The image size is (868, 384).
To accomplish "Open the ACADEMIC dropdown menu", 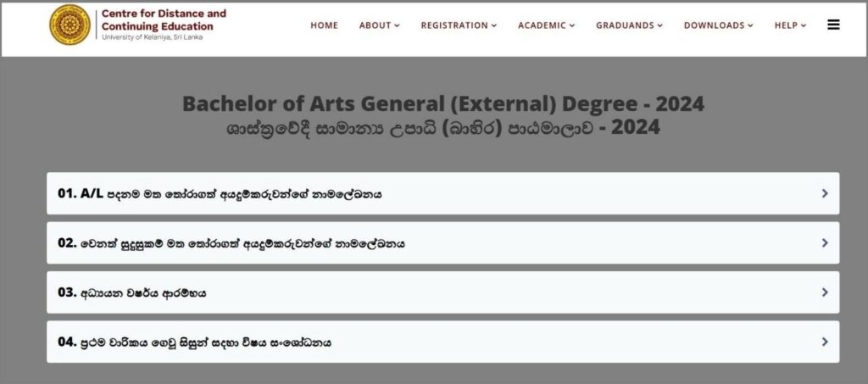I will pyautogui.click(x=546, y=25).
